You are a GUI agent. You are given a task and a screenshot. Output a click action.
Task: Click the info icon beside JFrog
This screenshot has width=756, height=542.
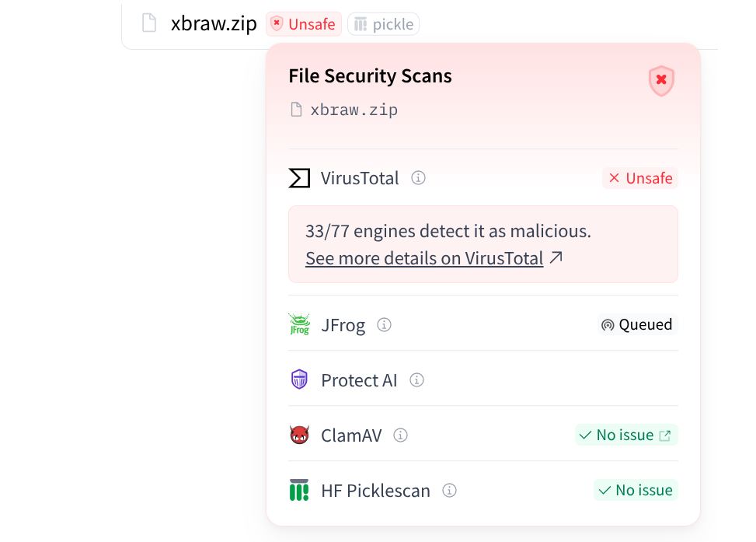pos(384,325)
